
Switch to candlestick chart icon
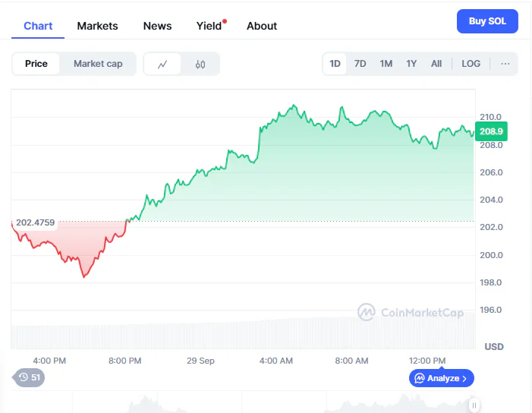pyautogui.click(x=200, y=64)
